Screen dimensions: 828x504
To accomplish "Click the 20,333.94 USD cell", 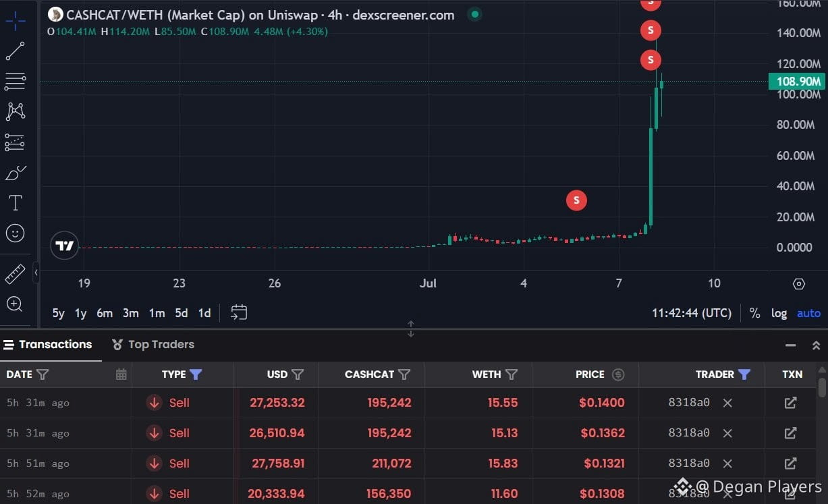I will pyautogui.click(x=277, y=493).
